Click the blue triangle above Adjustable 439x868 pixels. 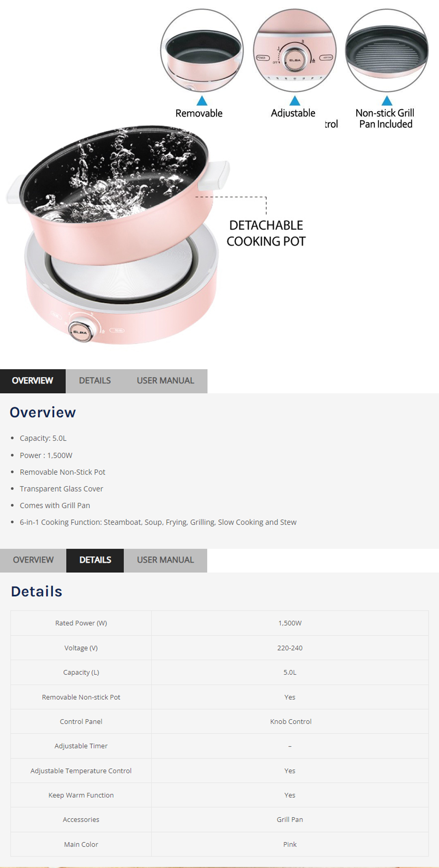[x=295, y=101]
